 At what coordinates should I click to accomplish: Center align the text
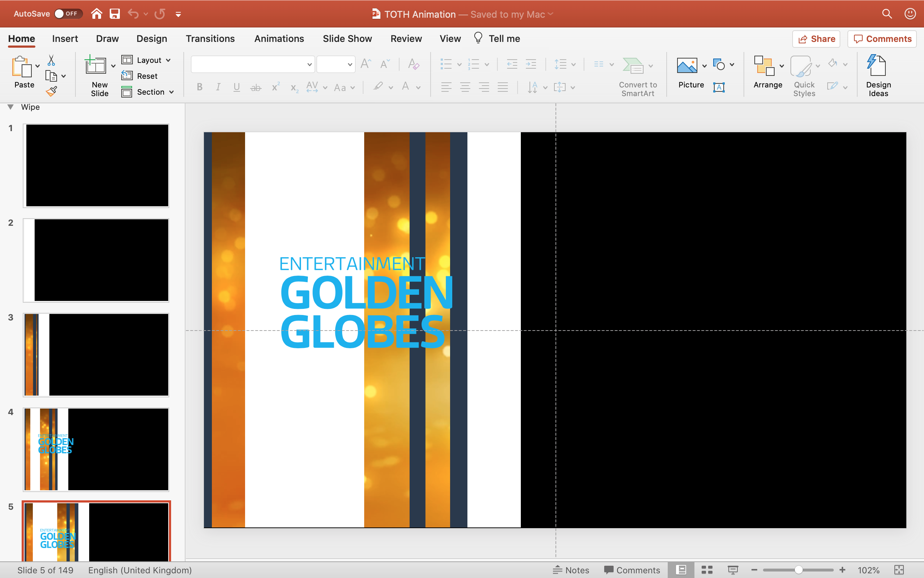(x=465, y=87)
